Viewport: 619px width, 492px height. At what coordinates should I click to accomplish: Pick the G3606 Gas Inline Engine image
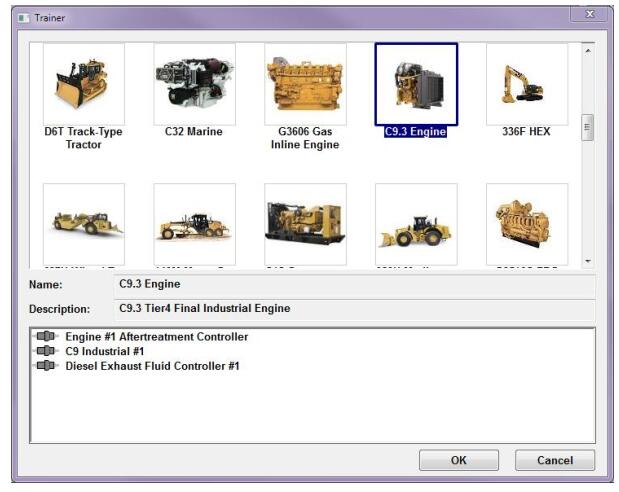(x=305, y=84)
